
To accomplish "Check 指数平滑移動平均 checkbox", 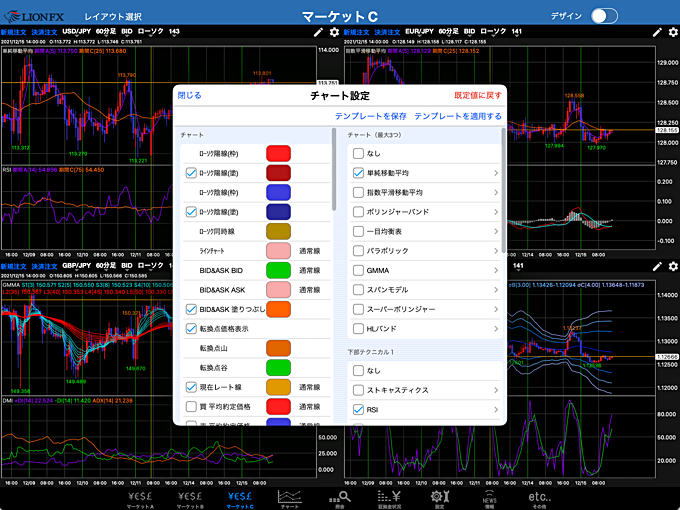I will pyautogui.click(x=358, y=192).
